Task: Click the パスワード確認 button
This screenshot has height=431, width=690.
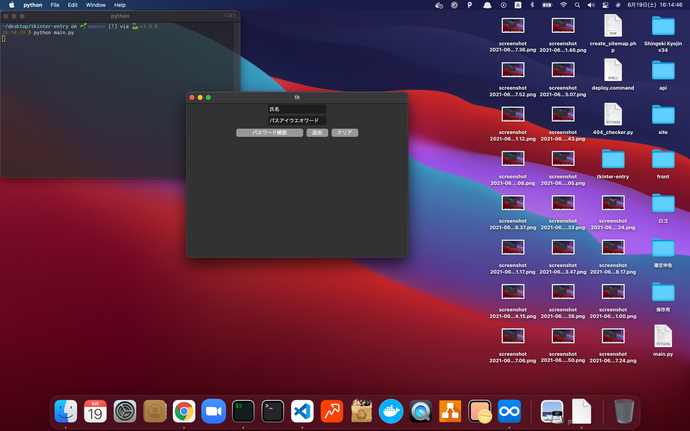Action: [x=269, y=133]
